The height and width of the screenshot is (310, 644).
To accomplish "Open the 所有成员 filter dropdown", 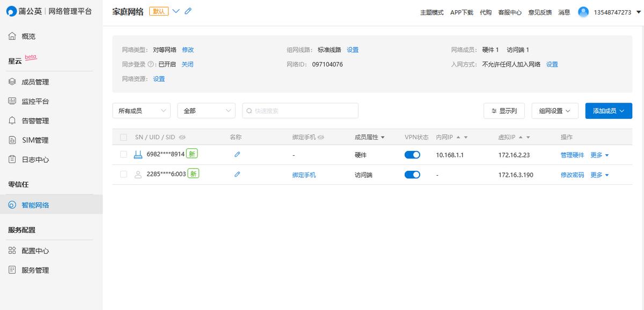I will click(141, 110).
